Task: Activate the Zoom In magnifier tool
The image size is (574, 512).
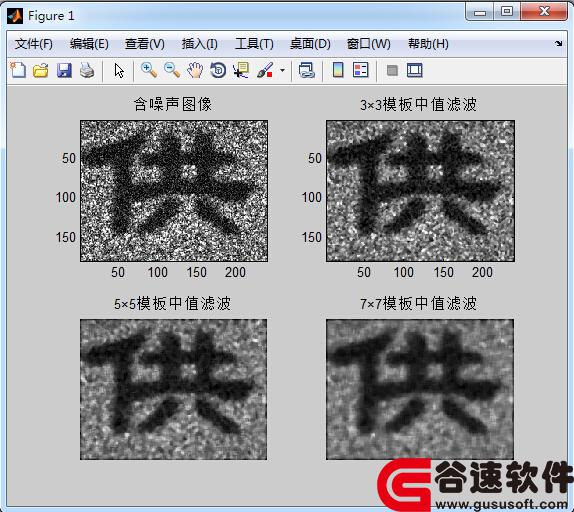Action: pos(149,70)
